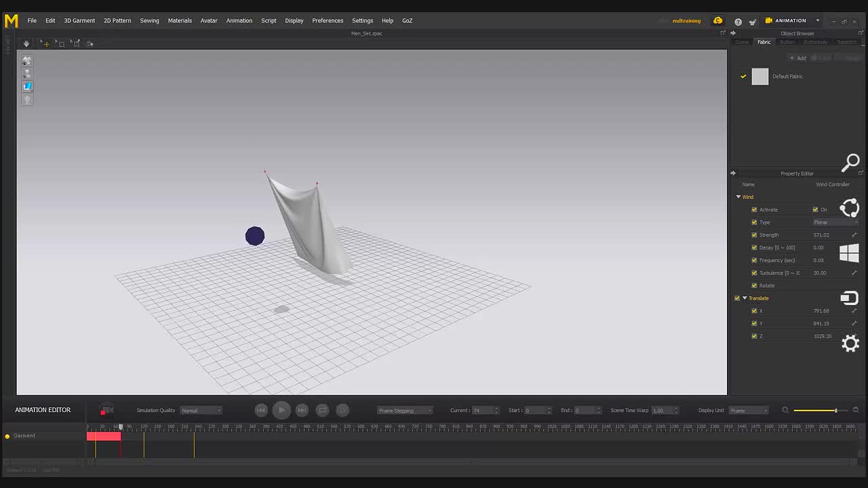
Task: Click the zoom-in magnifier at timeline slider end
Action: [856, 410]
